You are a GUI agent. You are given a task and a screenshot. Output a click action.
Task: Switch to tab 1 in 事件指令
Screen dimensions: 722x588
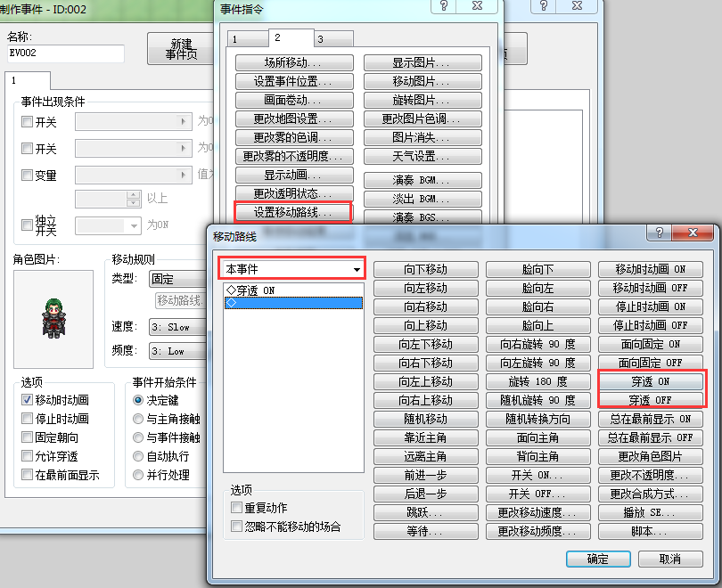[248, 39]
